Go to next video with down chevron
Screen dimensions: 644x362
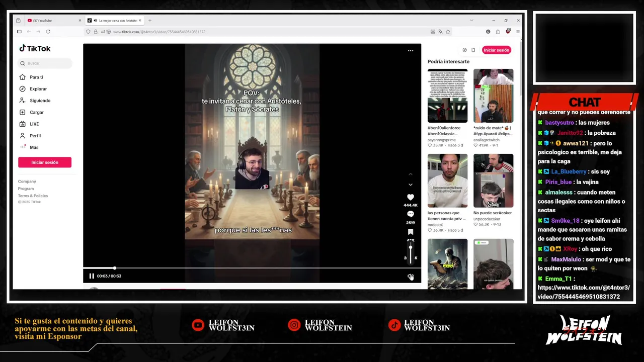pos(411,185)
